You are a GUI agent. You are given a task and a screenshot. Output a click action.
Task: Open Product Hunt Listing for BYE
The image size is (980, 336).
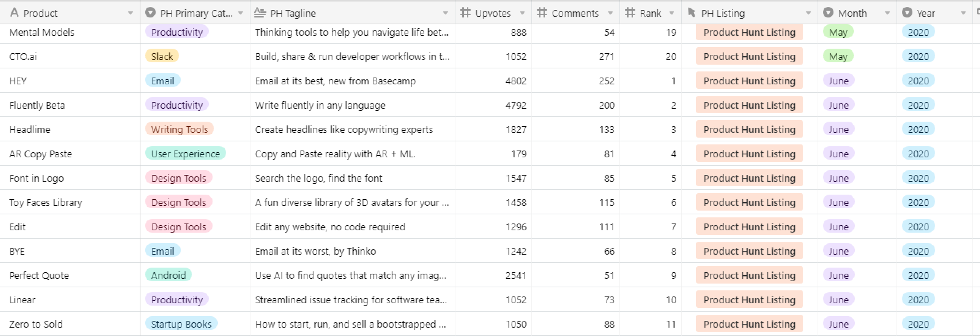coord(750,251)
